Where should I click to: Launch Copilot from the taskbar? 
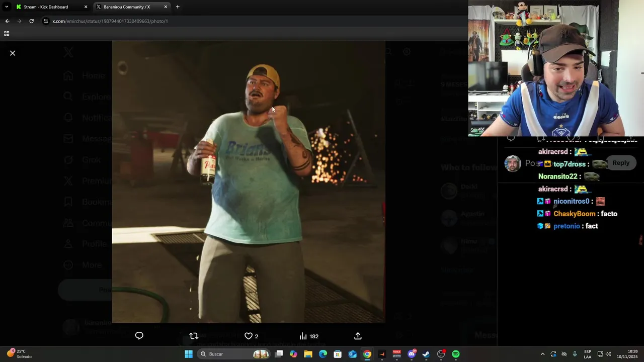coord(293,354)
